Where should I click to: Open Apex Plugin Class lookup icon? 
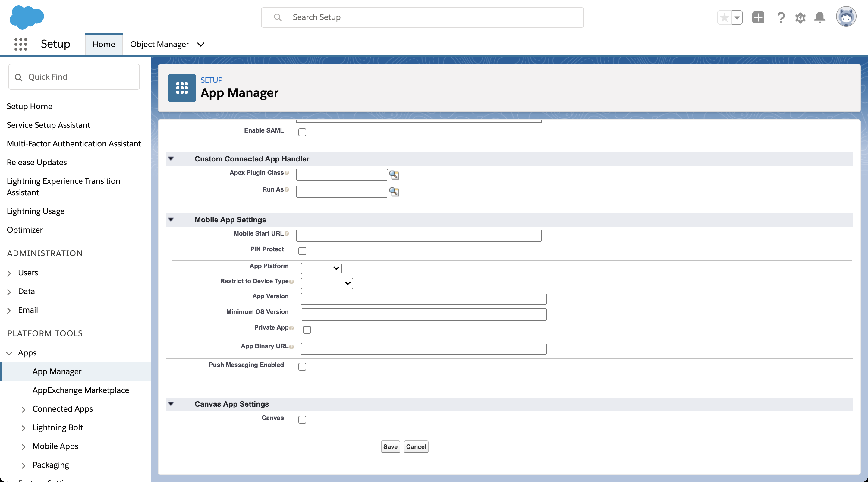pyautogui.click(x=394, y=175)
